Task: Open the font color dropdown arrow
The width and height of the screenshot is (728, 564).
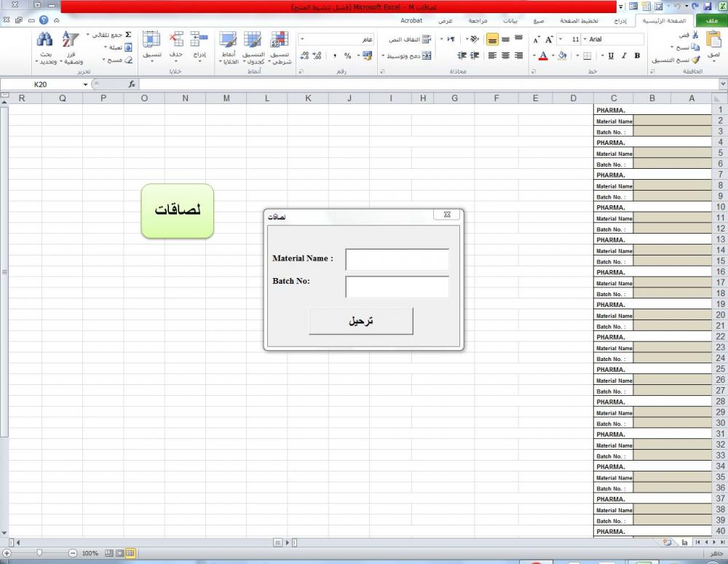Action: pos(534,56)
